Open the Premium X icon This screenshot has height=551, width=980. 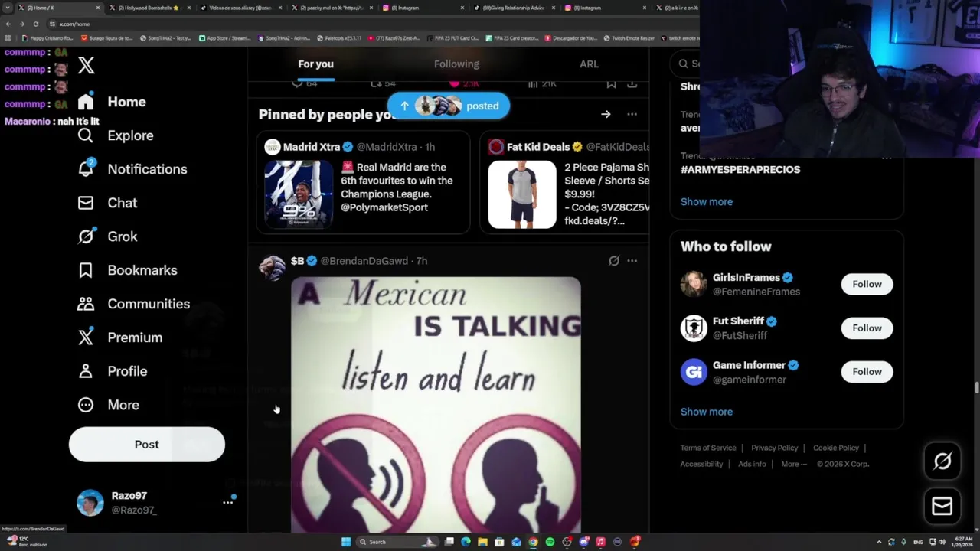(x=86, y=337)
